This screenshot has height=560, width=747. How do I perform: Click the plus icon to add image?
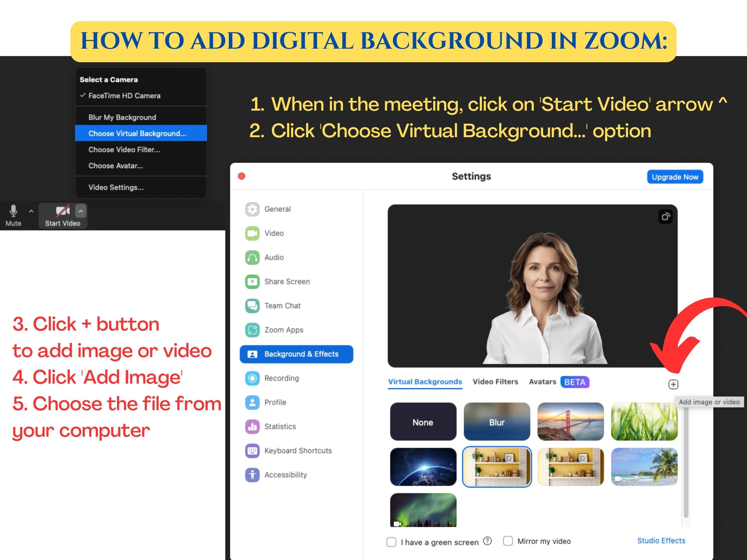[673, 384]
